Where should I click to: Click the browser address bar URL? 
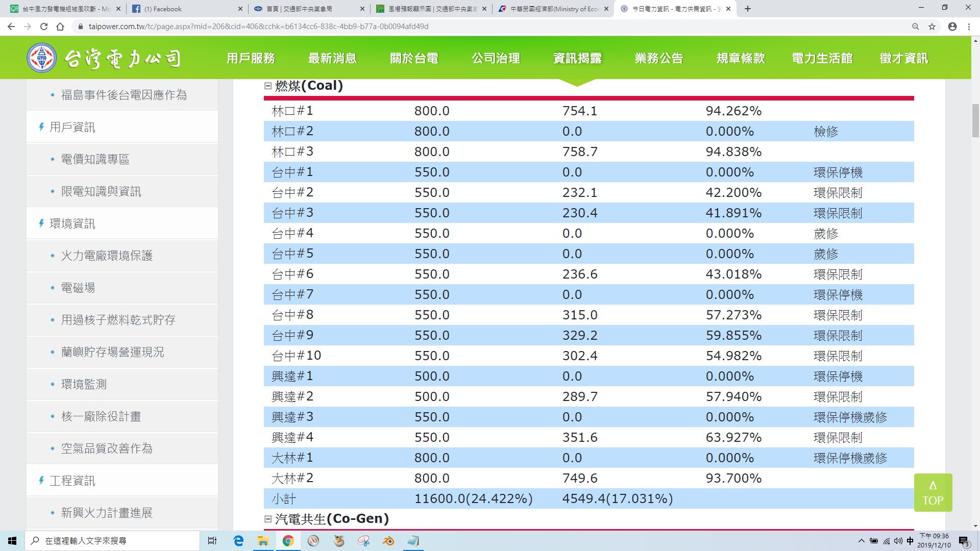(258, 27)
